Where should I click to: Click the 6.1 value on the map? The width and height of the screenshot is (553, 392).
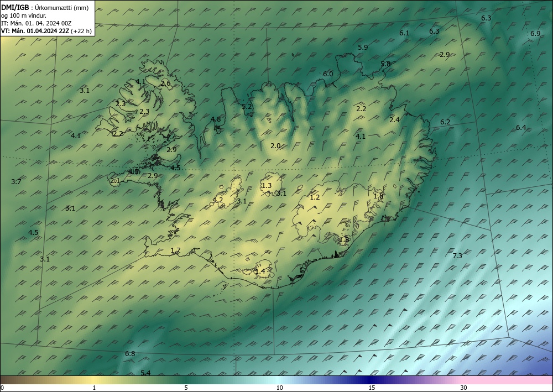[404, 33]
